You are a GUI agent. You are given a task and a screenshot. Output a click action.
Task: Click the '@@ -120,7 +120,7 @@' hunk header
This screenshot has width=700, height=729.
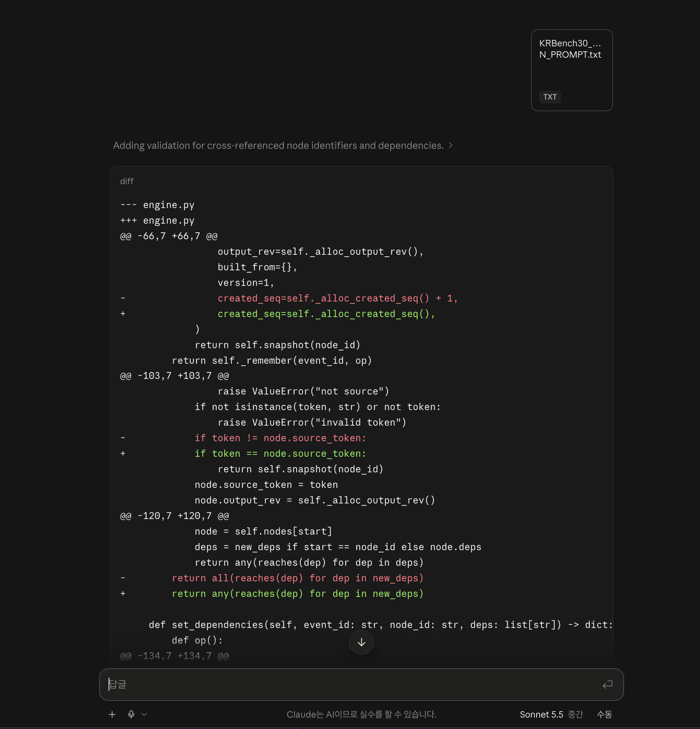pos(174,516)
